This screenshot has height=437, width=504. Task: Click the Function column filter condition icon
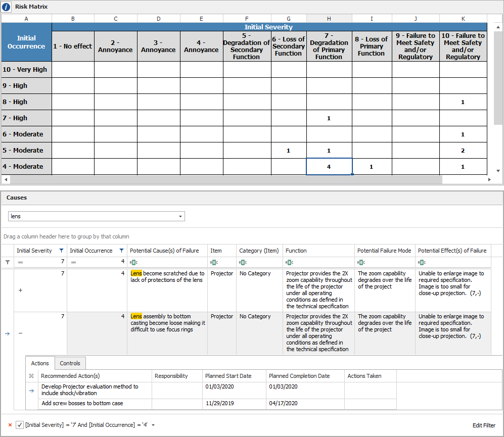289,262
